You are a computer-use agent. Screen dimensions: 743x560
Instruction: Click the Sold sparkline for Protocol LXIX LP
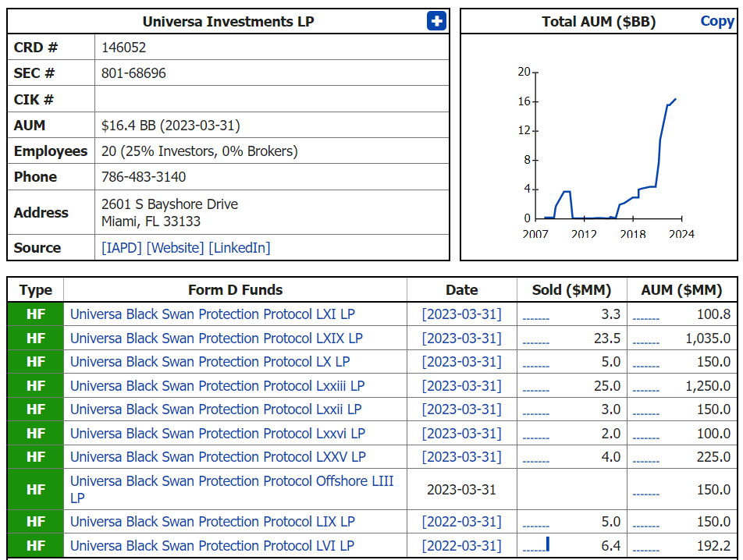pyautogui.click(x=535, y=339)
